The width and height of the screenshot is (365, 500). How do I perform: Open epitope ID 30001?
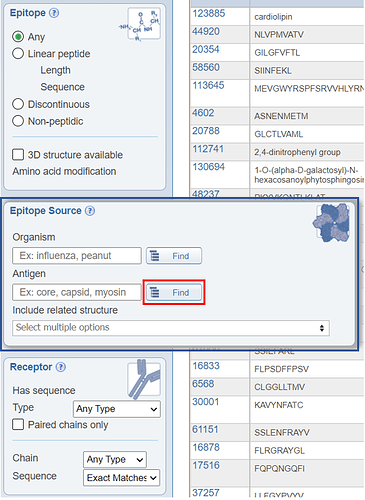pyautogui.click(x=206, y=402)
